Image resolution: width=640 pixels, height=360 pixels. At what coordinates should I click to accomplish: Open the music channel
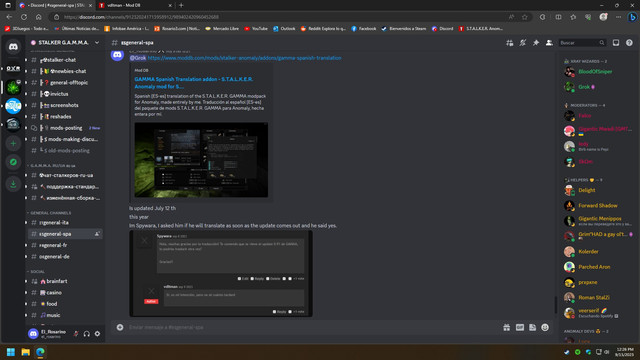[x=64, y=315]
